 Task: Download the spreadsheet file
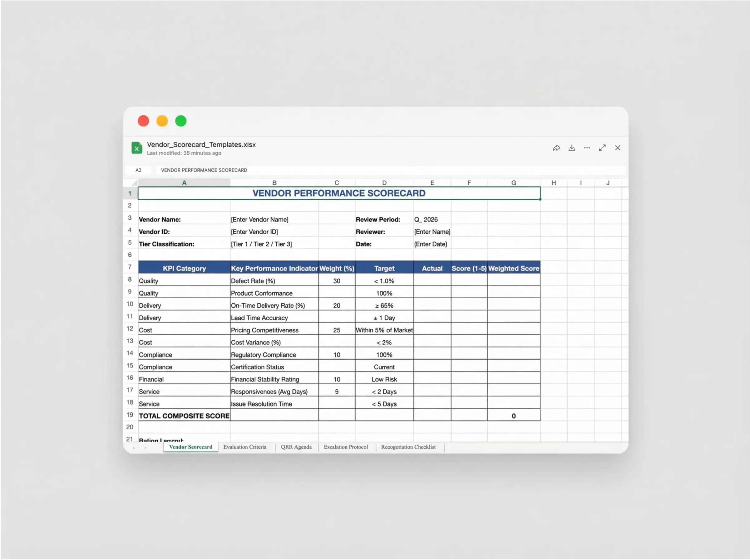pyautogui.click(x=572, y=148)
